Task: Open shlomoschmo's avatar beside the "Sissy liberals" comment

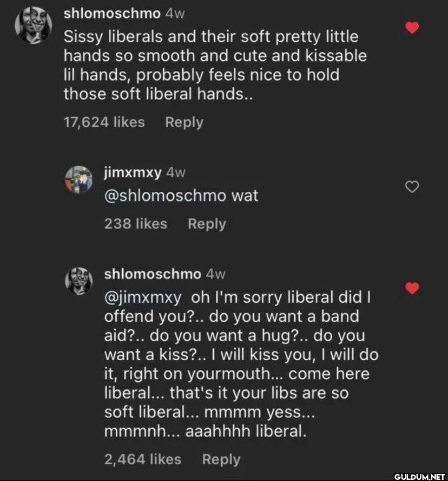Action: tap(32, 27)
